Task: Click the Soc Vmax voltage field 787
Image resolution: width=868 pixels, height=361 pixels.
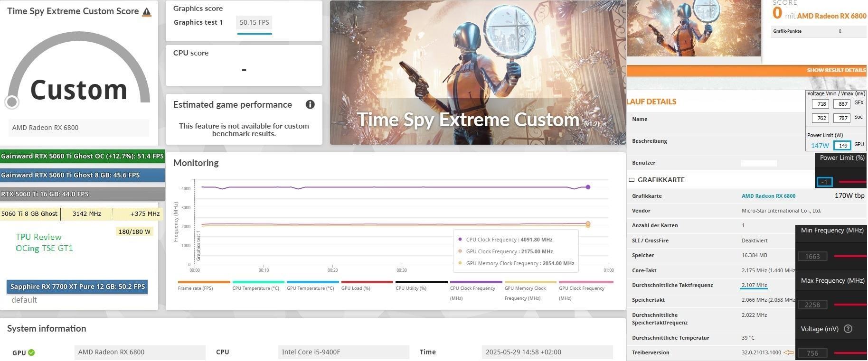Action: point(842,118)
